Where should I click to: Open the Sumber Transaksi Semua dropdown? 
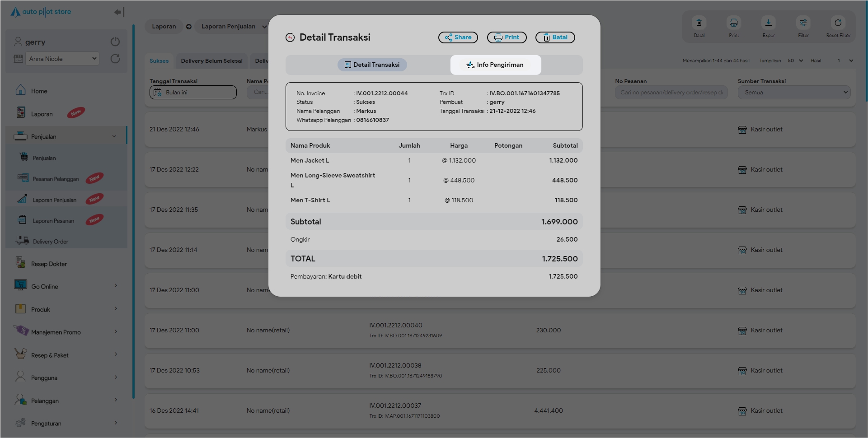(794, 93)
